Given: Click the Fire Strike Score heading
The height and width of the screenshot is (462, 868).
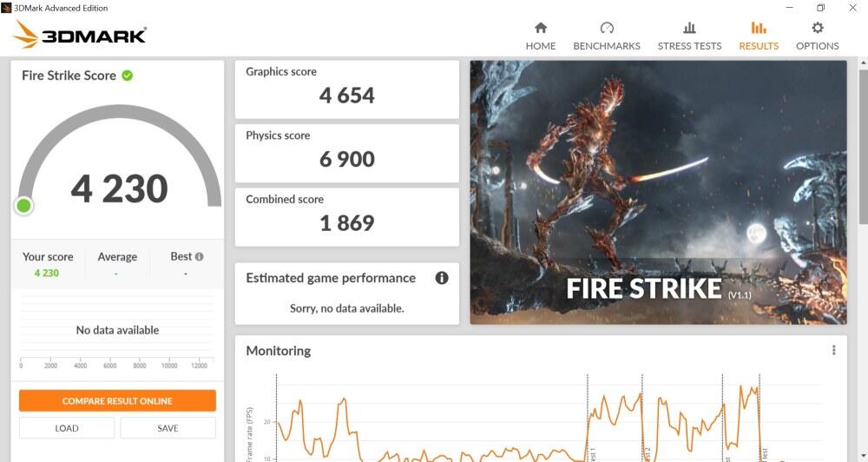Looking at the screenshot, I should click(69, 76).
